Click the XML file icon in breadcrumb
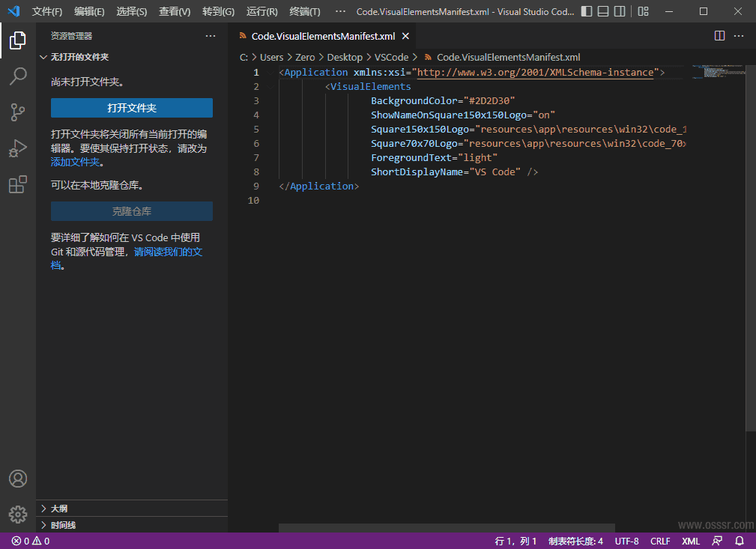Screen dimensions: 756x549 428,58
